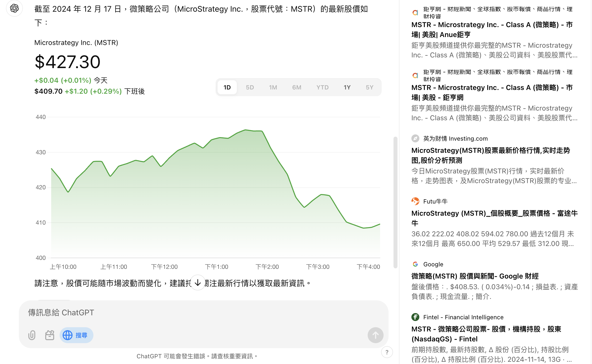Open 微策略(MSTR) Google 財經 link
Image resolution: width=592 pixels, height=364 pixels.
[475, 276]
